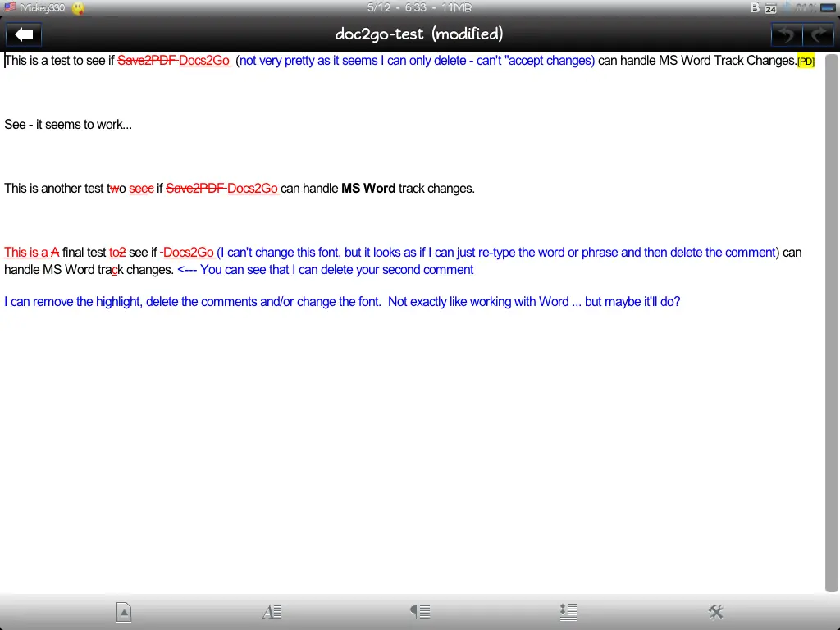This screenshot has height=630, width=840.
Task: Click the 'See - it seems to work...' line
Action: 68,125
